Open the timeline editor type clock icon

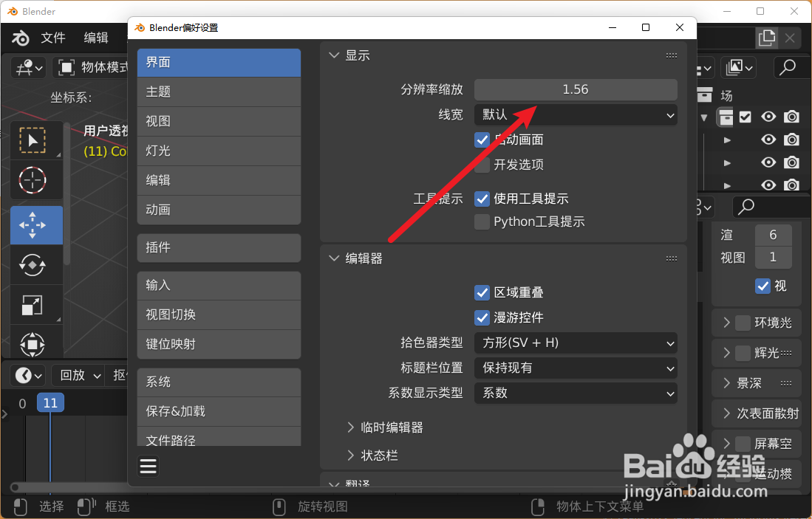point(28,375)
